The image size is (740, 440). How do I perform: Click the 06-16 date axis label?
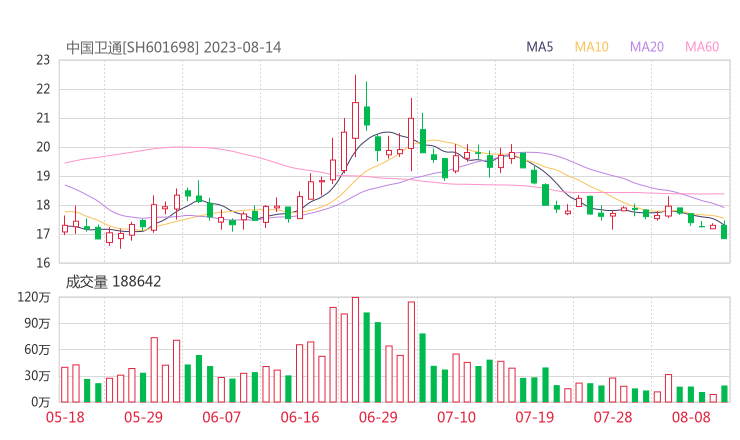tap(300, 417)
